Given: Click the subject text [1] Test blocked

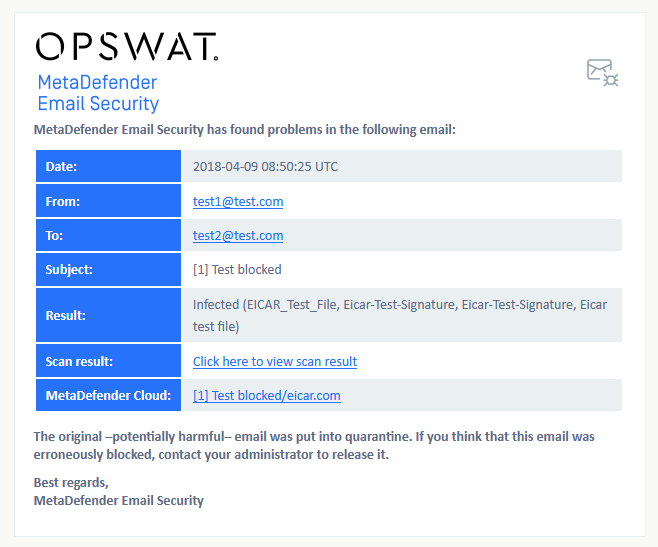Looking at the screenshot, I should click(x=237, y=270).
